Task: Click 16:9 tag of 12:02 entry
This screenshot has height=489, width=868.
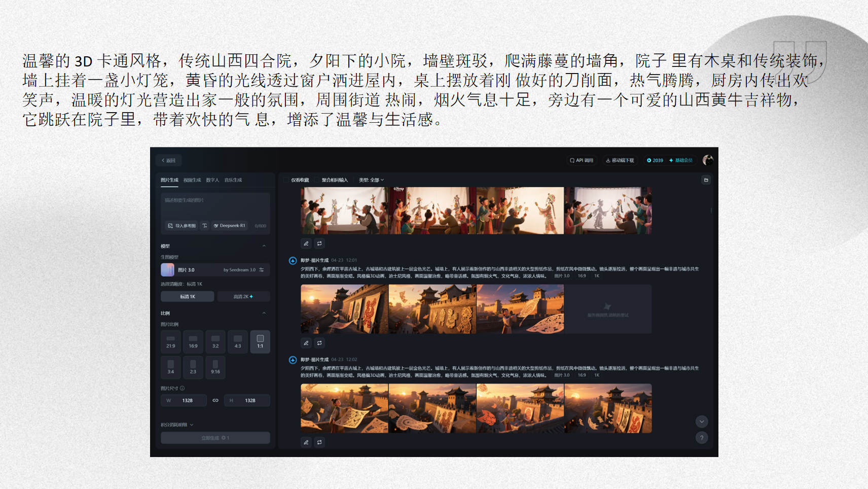Action: (582, 375)
